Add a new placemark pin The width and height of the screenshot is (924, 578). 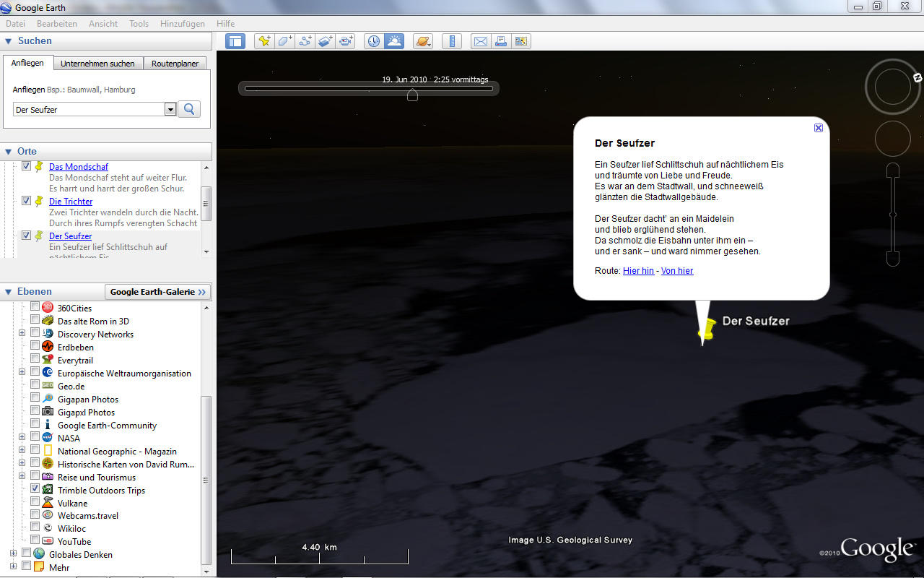(x=264, y=41)
